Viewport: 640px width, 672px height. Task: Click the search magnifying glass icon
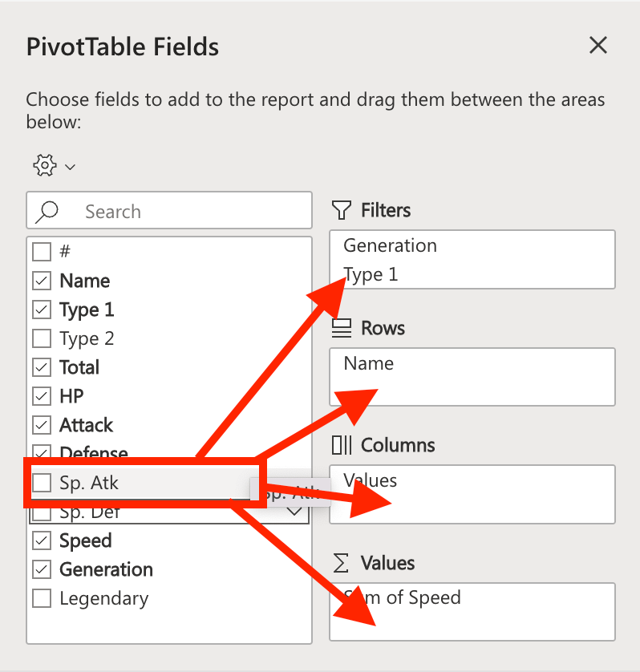pyautogui.click(x=48, y=210)
